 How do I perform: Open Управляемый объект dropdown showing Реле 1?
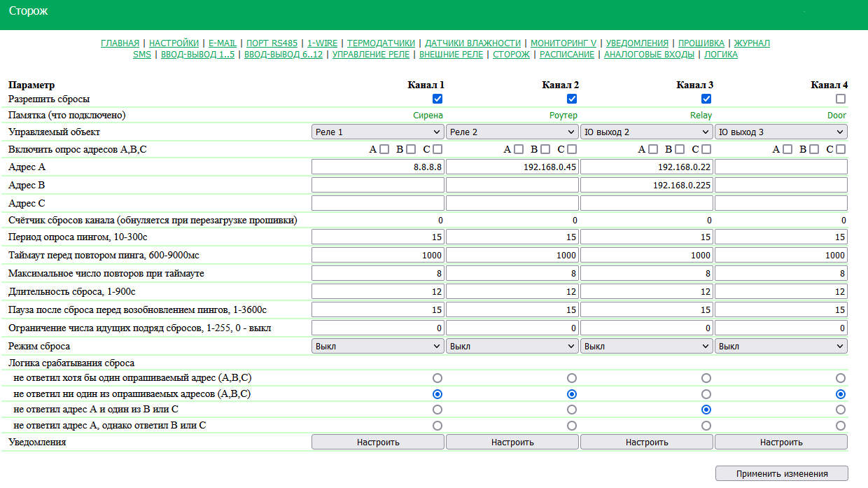coord(377,132)
